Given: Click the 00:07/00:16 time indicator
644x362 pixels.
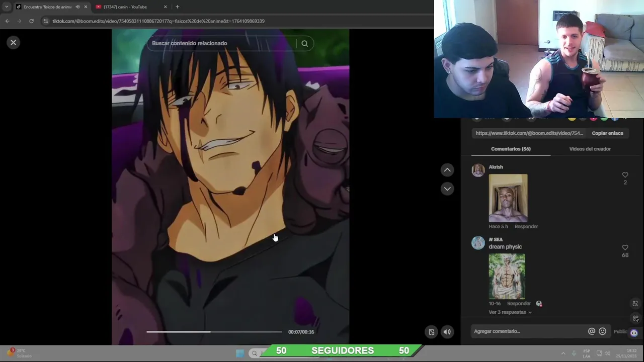Looking at the screenshot, I should (301, 332).
